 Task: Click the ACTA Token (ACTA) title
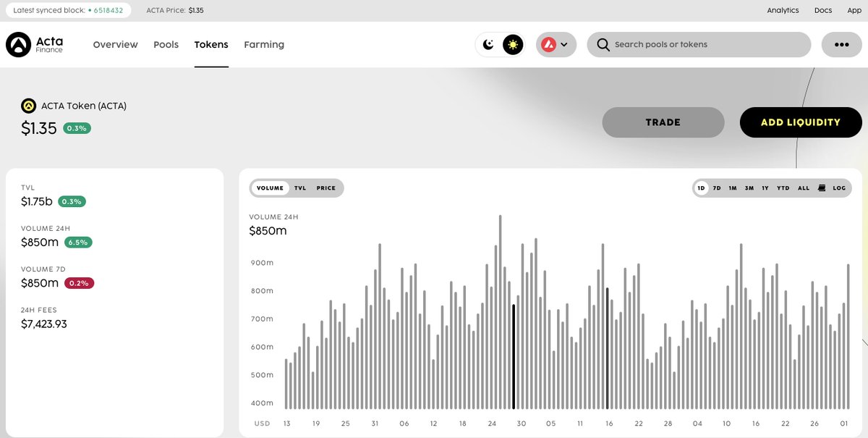tap(84, 106)
